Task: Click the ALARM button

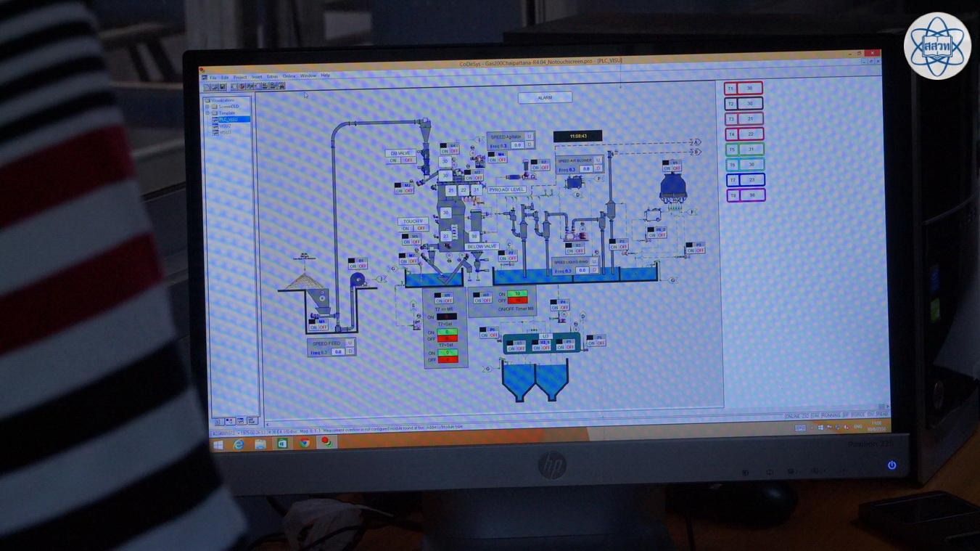Action: click(x=545, y=97)
